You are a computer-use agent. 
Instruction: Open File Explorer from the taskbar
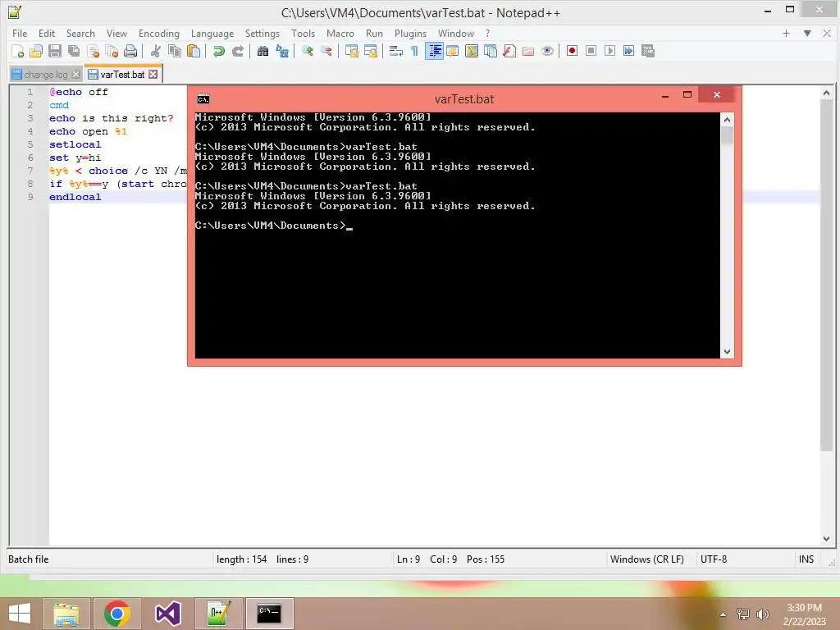pos(66,614)
